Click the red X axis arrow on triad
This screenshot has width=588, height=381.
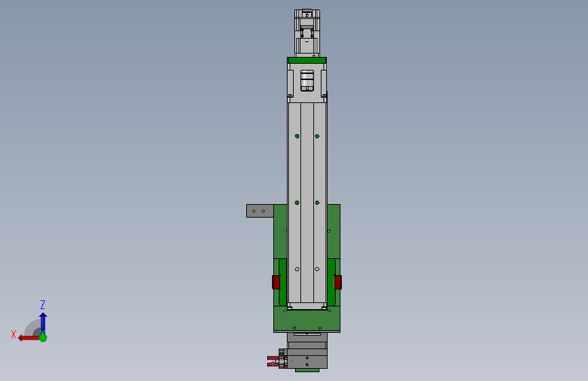28,338
